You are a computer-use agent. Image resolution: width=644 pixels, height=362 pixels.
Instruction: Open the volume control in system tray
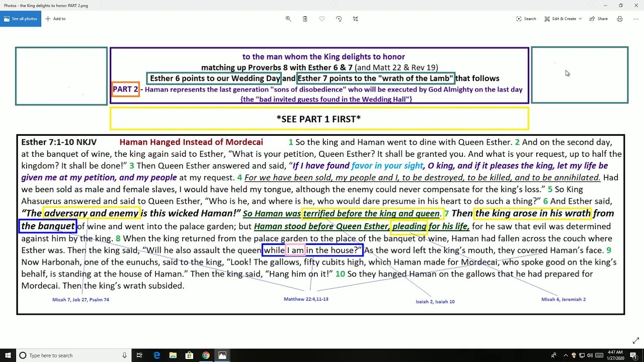[x=590, y=355]
